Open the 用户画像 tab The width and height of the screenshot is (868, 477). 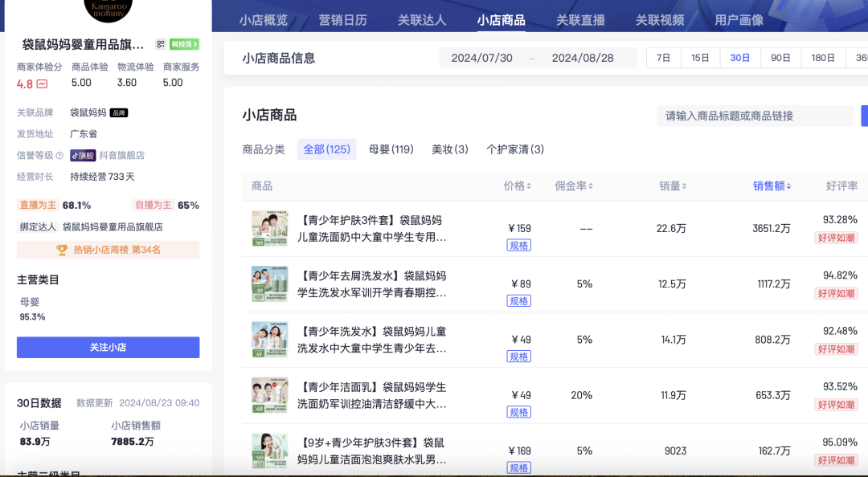coord(739,20)
